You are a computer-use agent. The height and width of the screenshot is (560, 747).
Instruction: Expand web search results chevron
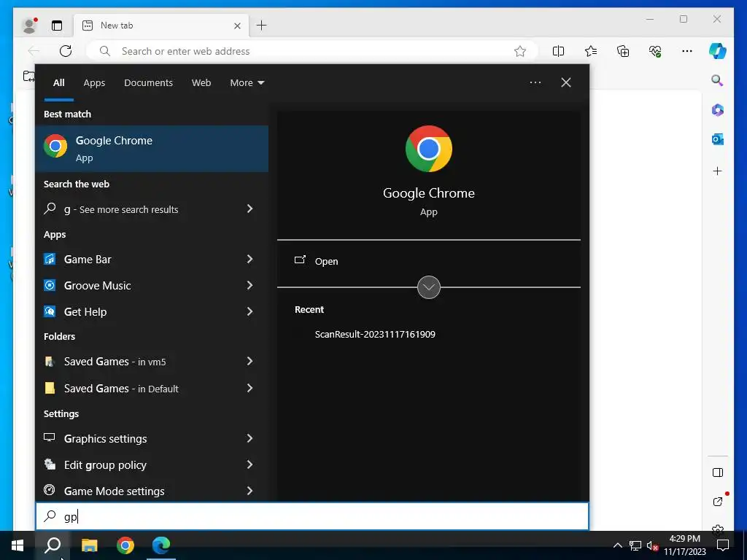249,209
